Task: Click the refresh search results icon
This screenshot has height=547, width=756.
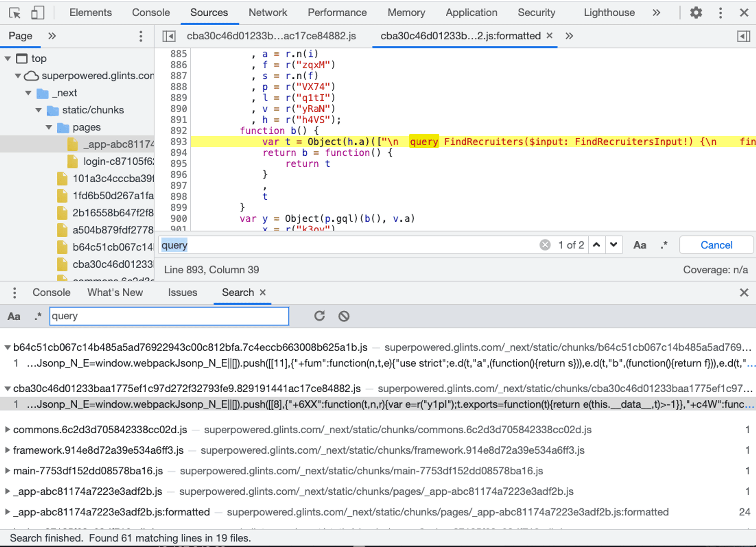Action: click(x=319, y=316)
